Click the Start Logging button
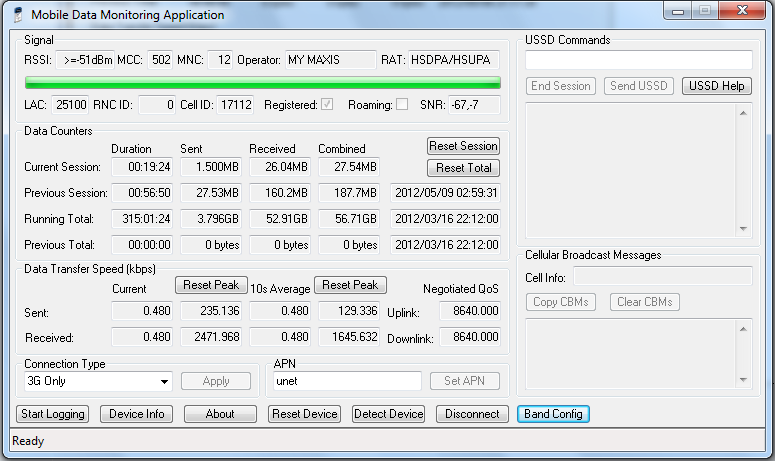 click(x=52, y=414)
